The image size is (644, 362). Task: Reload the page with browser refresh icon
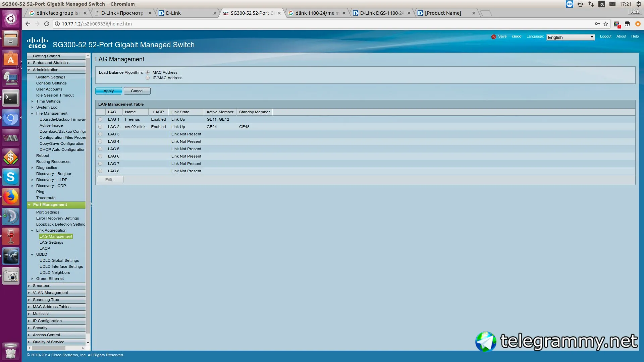pyautogui.click(x=47, y=24)
